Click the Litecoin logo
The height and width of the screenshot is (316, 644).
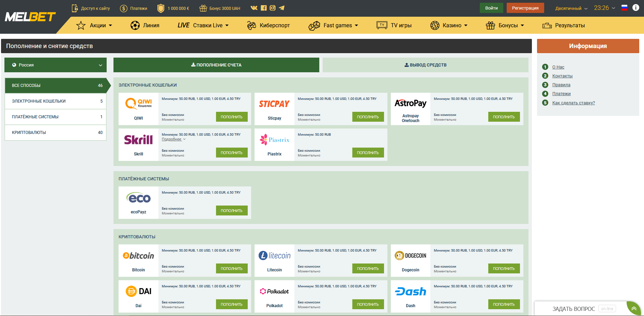(274, 256)
